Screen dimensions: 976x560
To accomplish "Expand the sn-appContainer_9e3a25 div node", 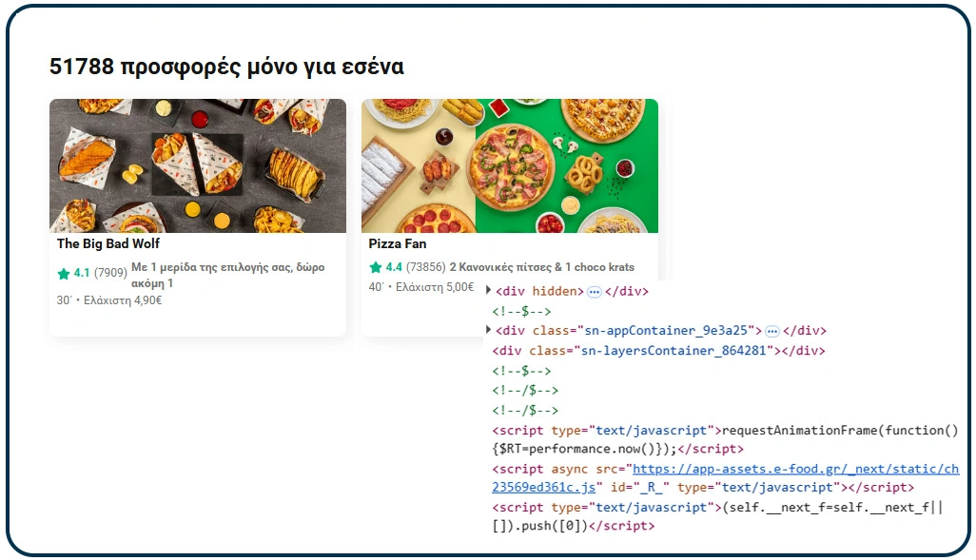I will pos(489,330).
